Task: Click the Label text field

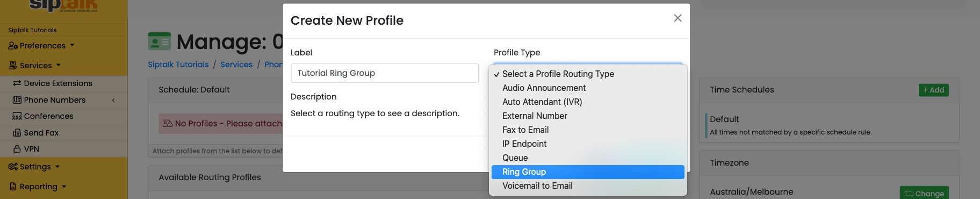Action: tap(385, 73)
